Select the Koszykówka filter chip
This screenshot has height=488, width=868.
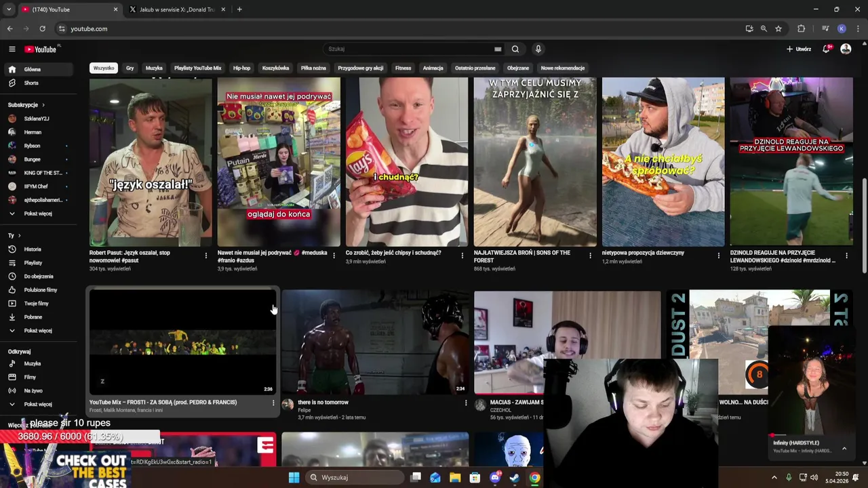pyautogui.click(x=275, y=68)
